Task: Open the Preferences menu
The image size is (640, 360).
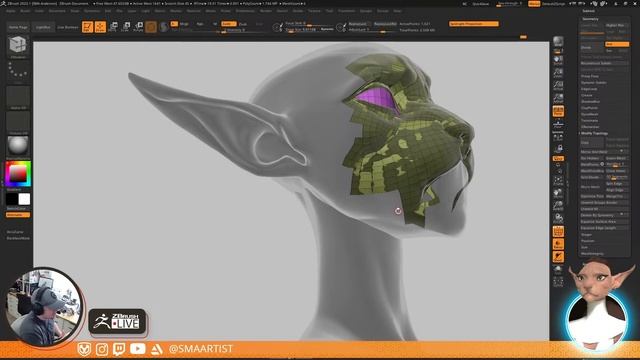Action: 245,11
